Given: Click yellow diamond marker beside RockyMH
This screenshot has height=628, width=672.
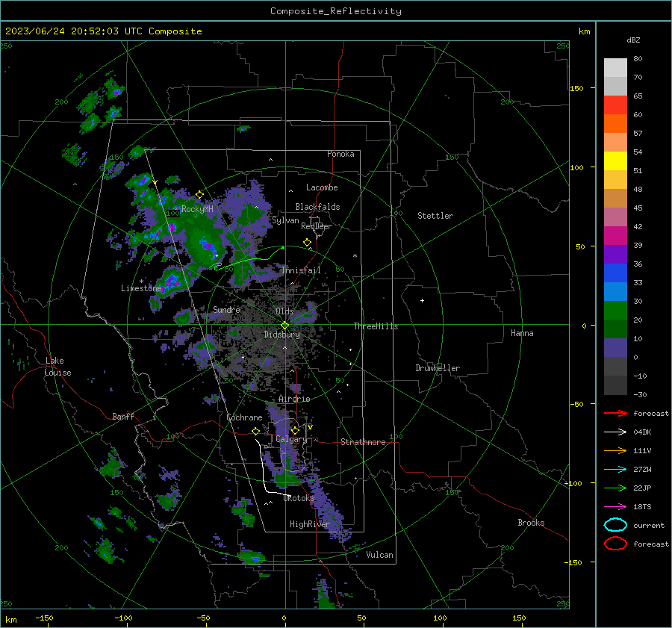Looking at the screenshot, I should (x=199, y=195).
